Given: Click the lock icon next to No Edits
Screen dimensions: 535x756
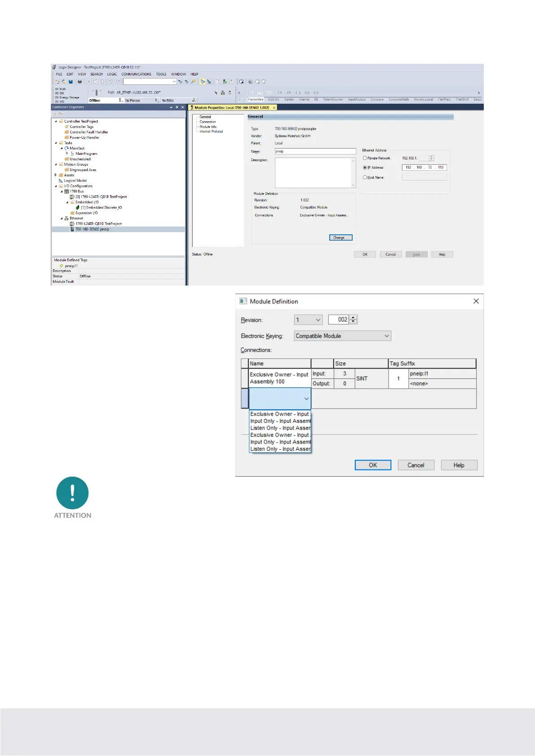Looking at the screenshot, I should pos(194,101).
